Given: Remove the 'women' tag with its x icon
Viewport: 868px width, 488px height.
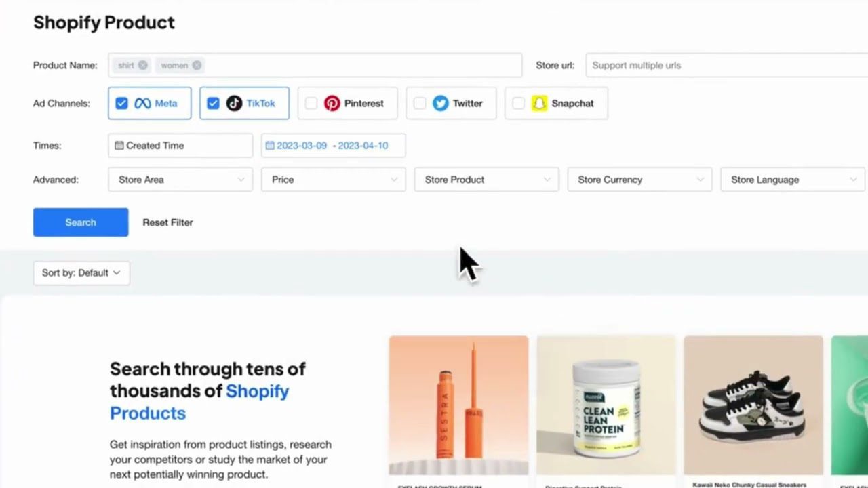Looking at the screenshot, I should coord(197,65).
